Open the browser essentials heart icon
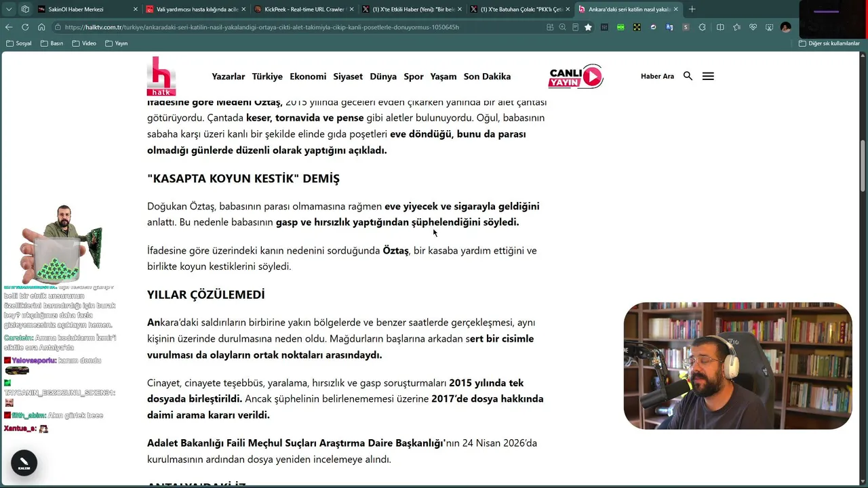 tap(753, 27)
